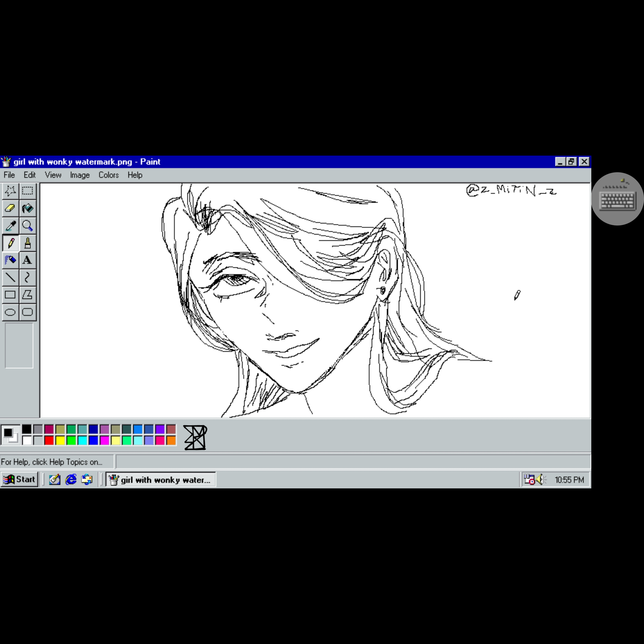Select the rectangular Select tool
The width and height of the screenshot is (644, 644).
tap(28, 191)
